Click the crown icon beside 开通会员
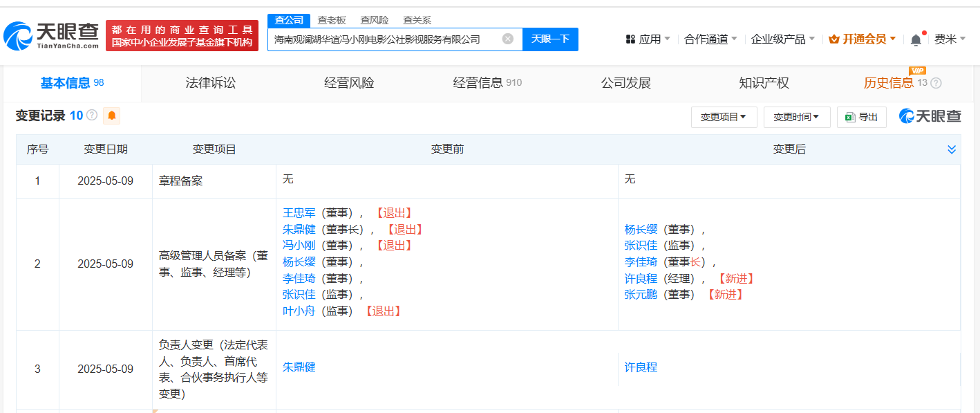The height and width of the screenshot is (413, 980). (x=833, y=39)
